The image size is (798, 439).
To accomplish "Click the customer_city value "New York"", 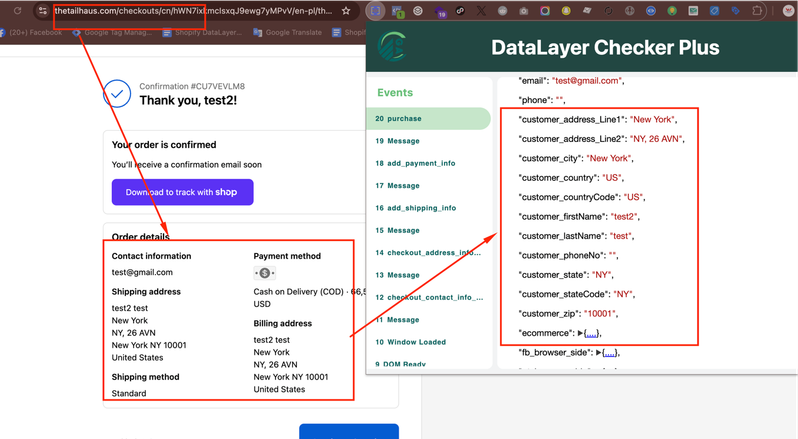I will pos(609,158).
